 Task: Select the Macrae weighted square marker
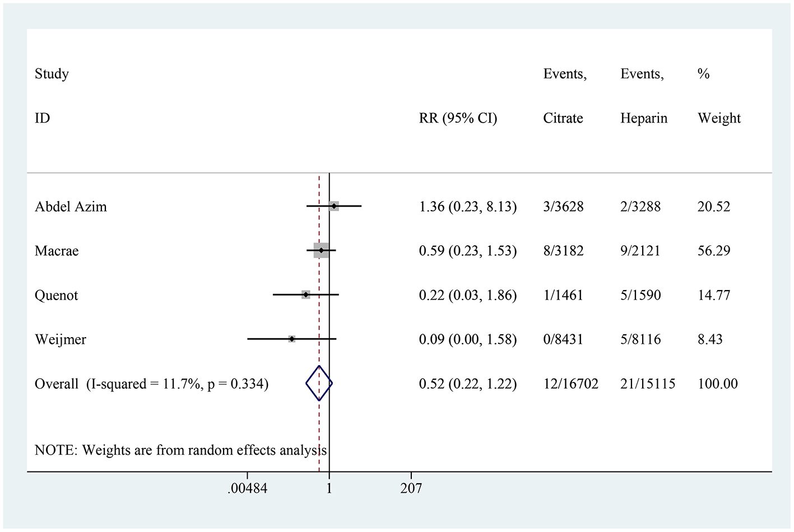click(x=321, y=250)
